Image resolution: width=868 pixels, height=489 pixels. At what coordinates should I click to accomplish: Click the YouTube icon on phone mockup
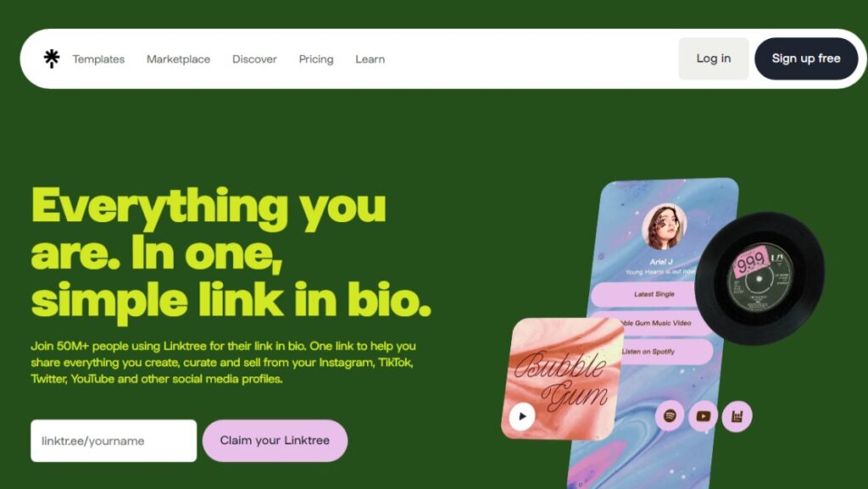tap(703, 416)
